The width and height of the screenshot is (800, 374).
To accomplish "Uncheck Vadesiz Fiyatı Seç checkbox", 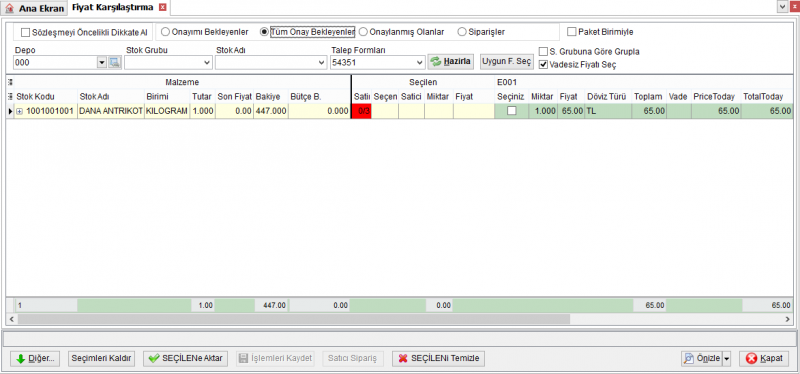I will [x=543, y=65].
